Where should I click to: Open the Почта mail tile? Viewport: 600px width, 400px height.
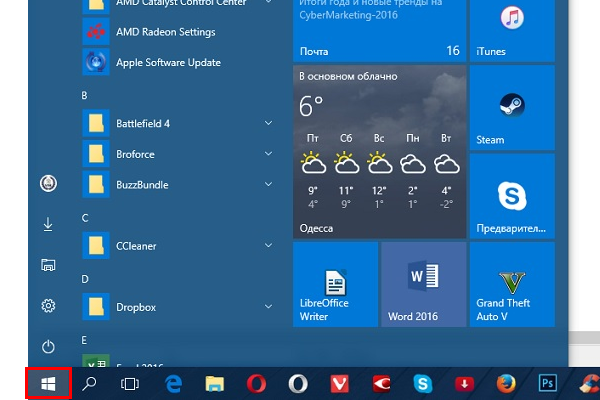379,30
